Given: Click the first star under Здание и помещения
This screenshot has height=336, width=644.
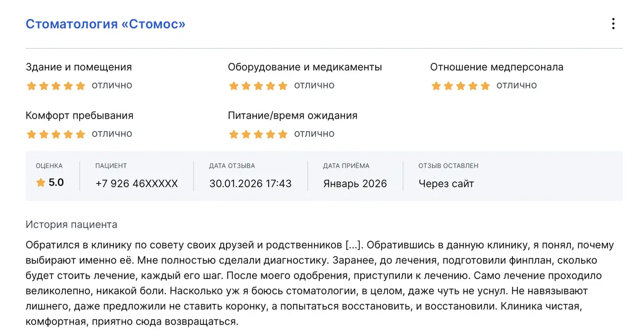Looking at the screenshot, I should pos(31,86).
